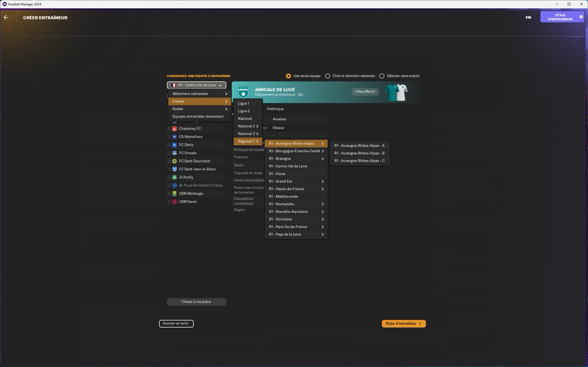The width and height of the screenshot is (588, 367).
Task: Click the Infos effectif button
Action: point(365,92)
